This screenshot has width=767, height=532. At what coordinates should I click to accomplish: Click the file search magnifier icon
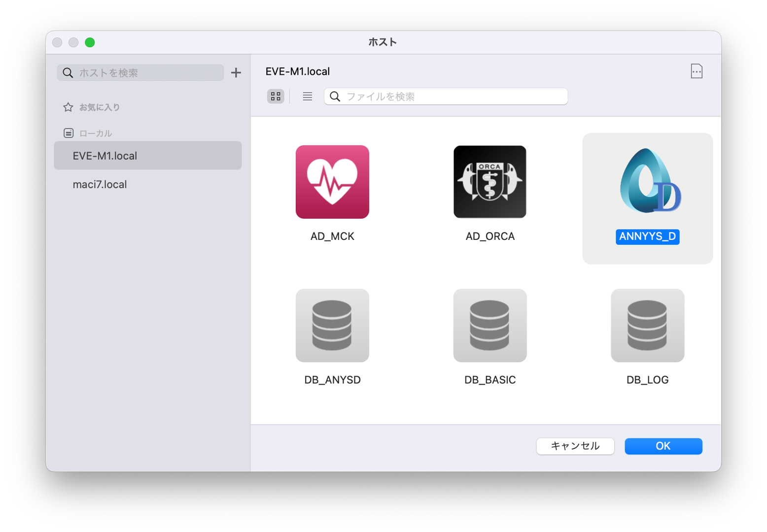tap(335, 97)
